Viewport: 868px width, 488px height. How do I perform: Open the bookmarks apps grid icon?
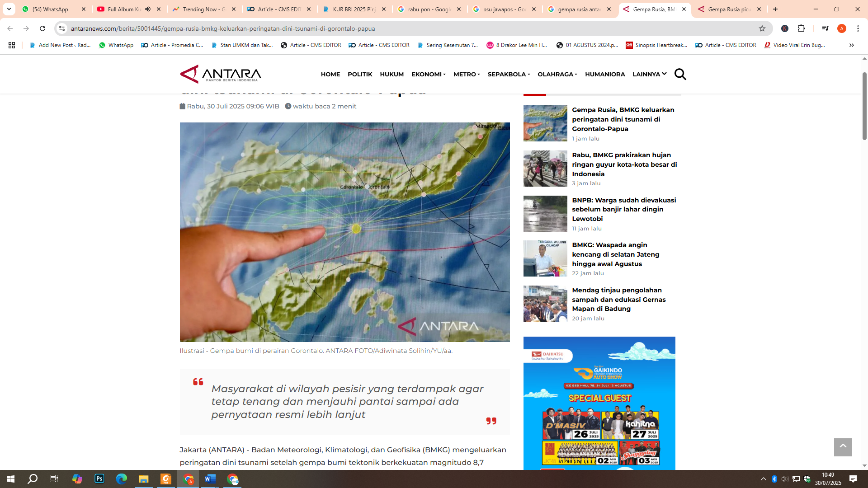tap(12, 45)
